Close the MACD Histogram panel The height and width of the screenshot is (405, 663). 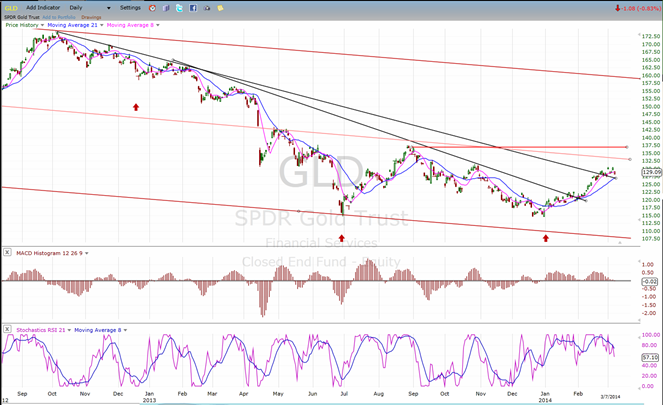point(7,251)
